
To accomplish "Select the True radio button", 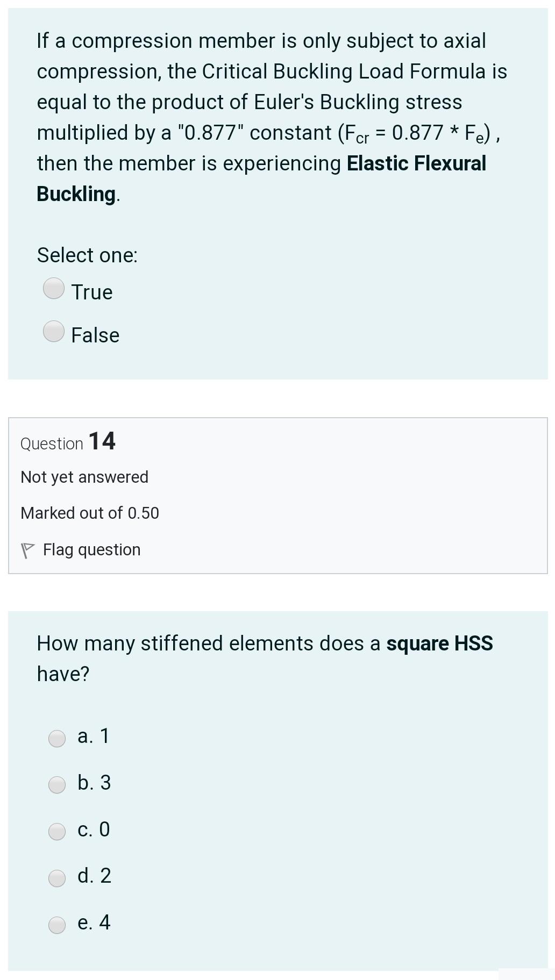I will [54, 290].
